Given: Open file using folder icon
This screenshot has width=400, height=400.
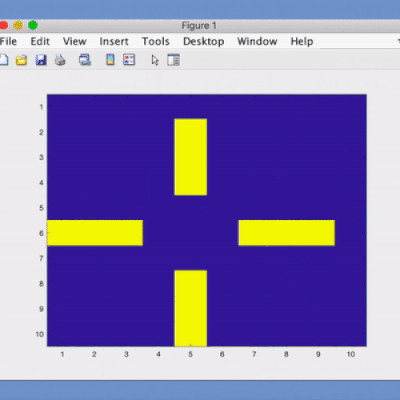Looking at the screenshot, I should (x=21, y=60).
